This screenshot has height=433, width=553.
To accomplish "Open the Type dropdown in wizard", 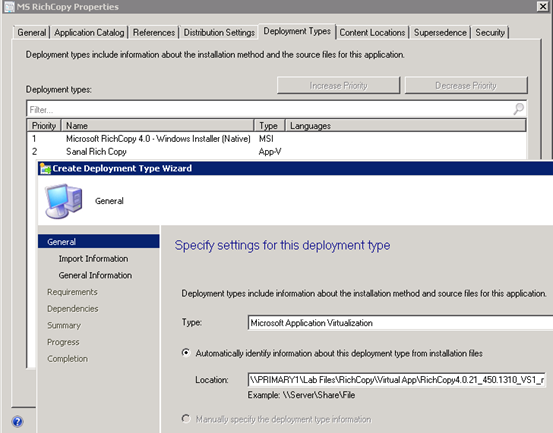I will [400, 323].
